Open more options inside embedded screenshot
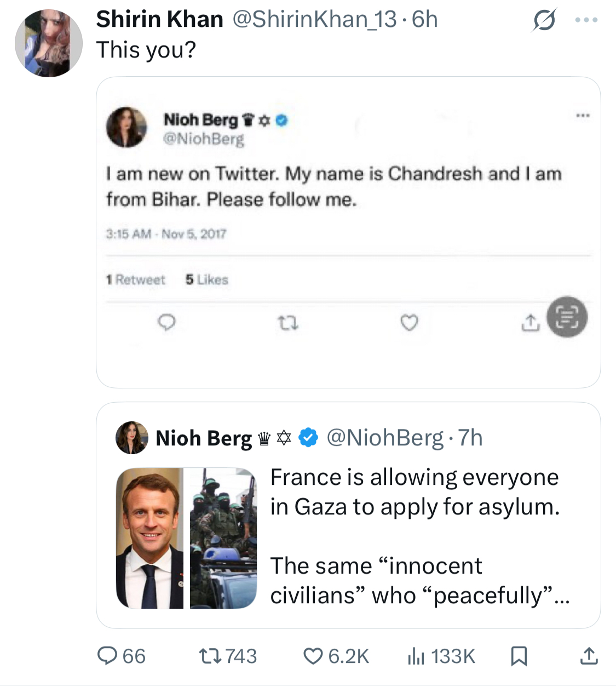Image resolution: width=616 pixels, height=698 pixels. coord(583,116)
